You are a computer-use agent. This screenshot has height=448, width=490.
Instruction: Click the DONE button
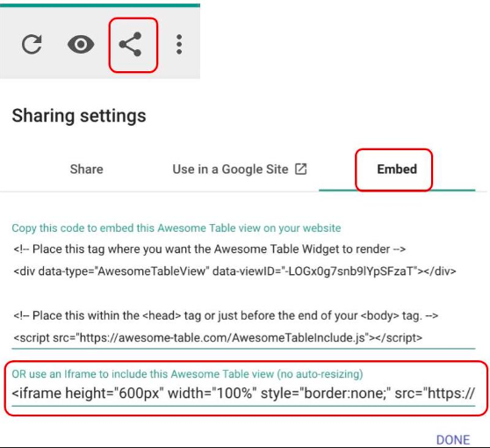(x=453, y=439)
